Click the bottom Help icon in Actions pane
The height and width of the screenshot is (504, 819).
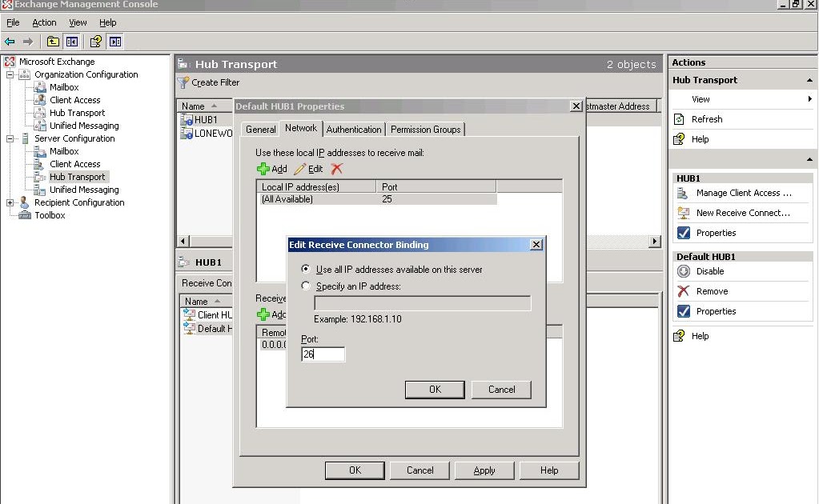[679, 336]
